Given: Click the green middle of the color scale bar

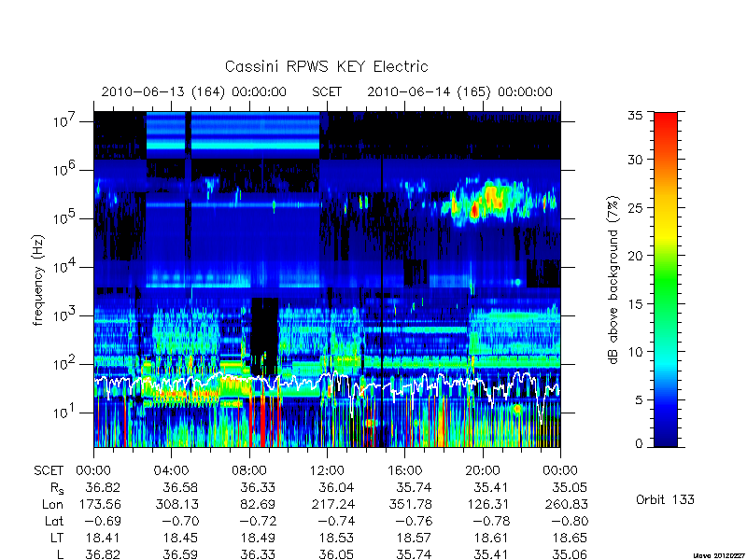Looking at the screenshot, I should 666,279.
